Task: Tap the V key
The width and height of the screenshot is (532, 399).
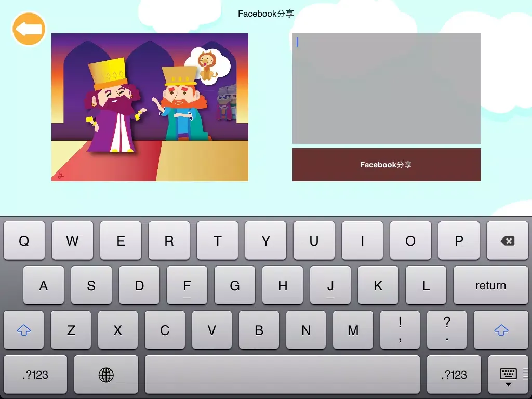Action: click(212, 330)
